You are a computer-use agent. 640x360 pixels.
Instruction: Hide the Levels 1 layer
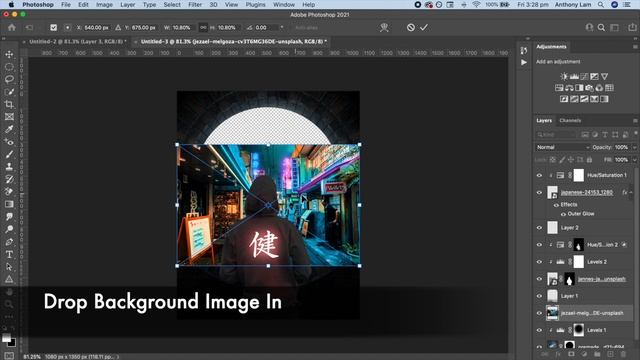539,330
